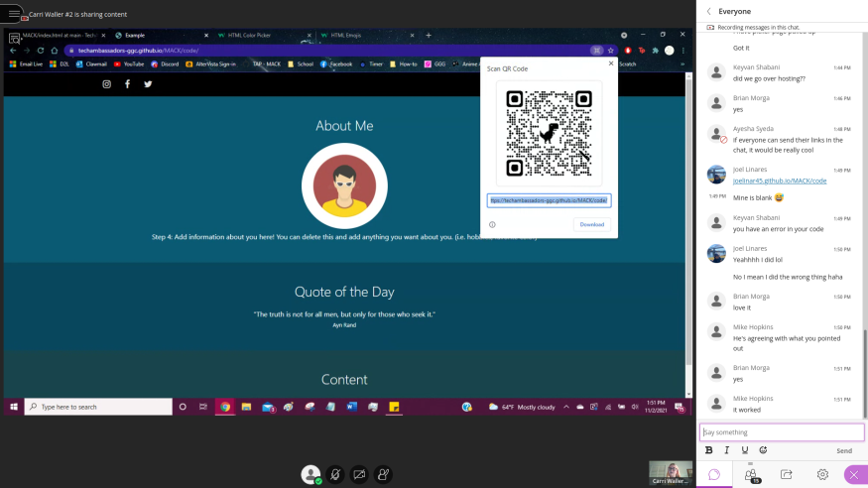Viewport: 868px width, 488px height.
Task: Click the About Me avatar image
Action: 344,185
